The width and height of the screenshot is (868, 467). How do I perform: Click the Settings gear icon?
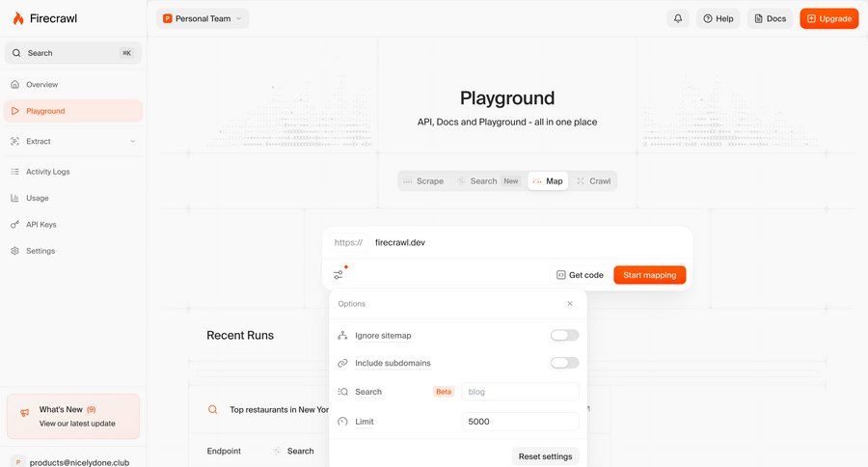point(14,251)
